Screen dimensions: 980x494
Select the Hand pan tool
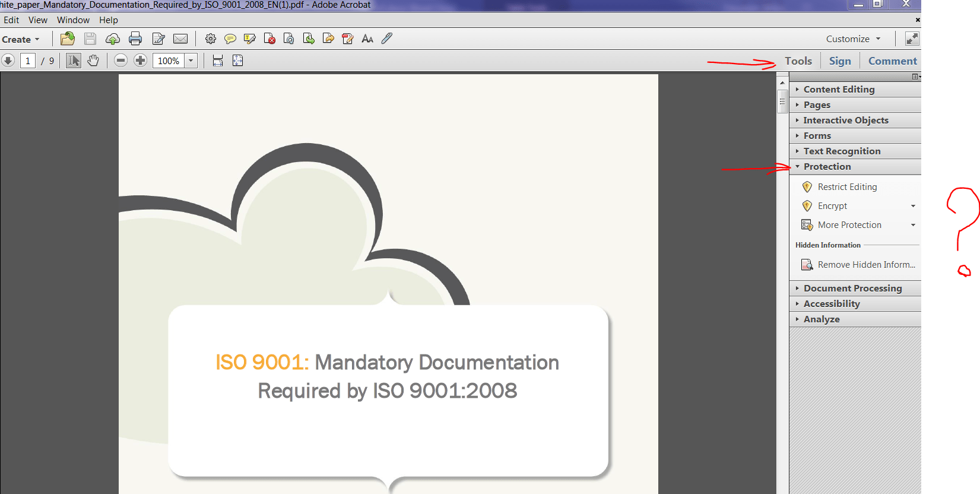click(93, 61)
